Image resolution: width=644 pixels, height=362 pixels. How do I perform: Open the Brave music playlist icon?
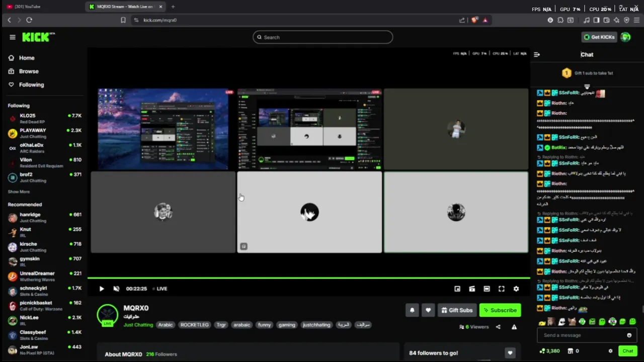pos(587,20)
